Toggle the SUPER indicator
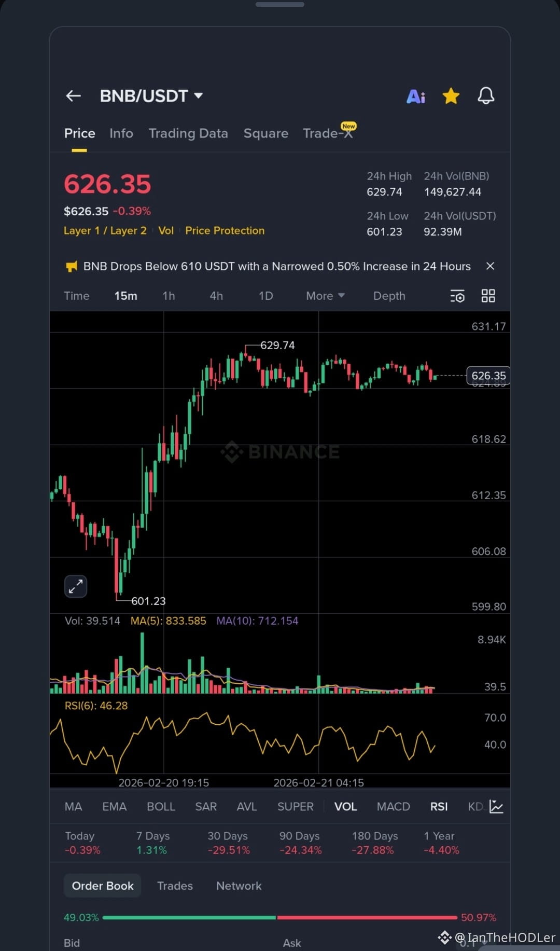The width and height of the screenshot is (560, 951). coord(296,807)
